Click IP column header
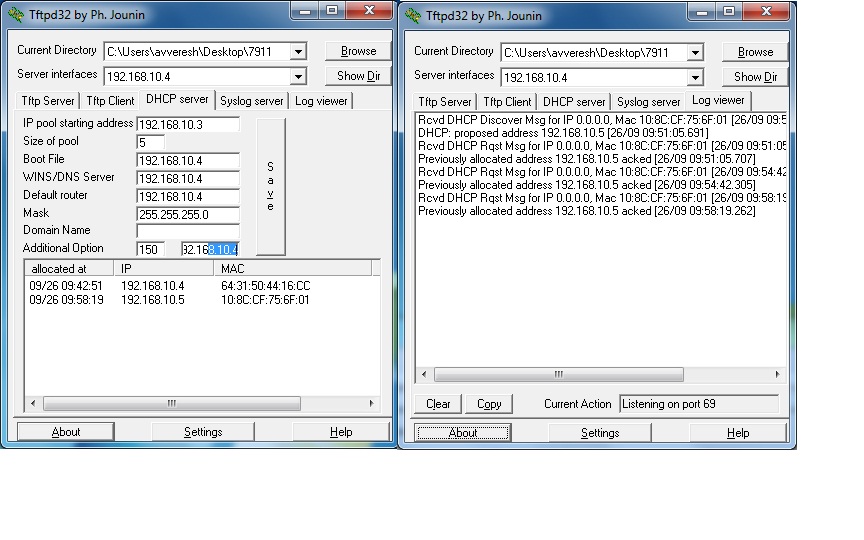 coord(164,268)
